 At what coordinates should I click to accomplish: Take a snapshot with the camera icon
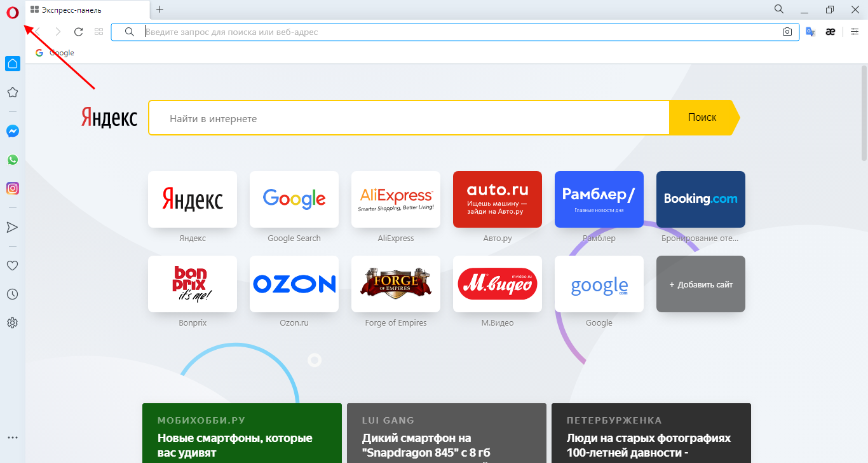[787, 32]
